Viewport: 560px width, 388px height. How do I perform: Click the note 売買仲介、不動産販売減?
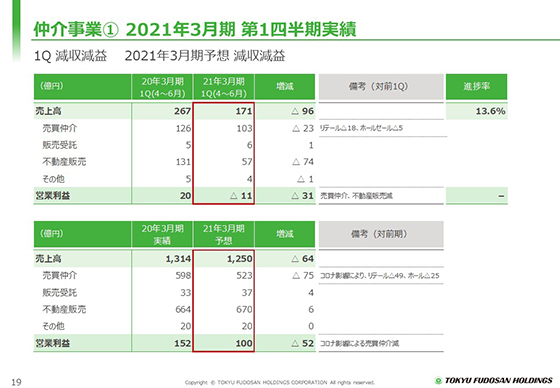(x=356, y=196)
